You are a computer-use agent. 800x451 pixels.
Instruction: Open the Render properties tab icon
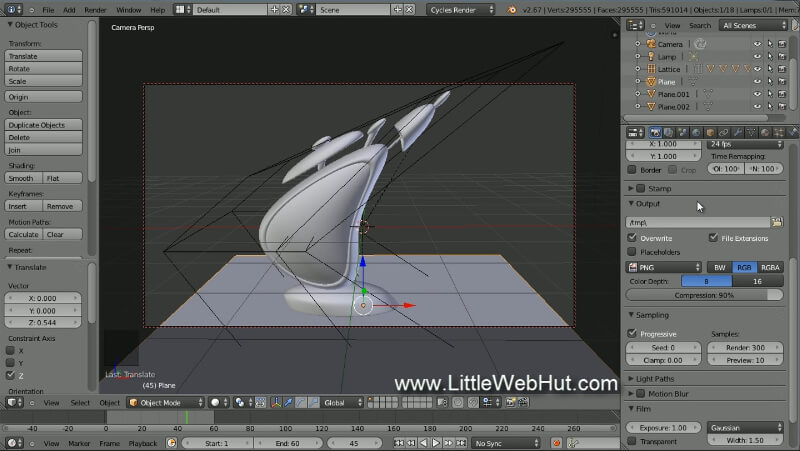pyautogui.click(x=656, y=132)
